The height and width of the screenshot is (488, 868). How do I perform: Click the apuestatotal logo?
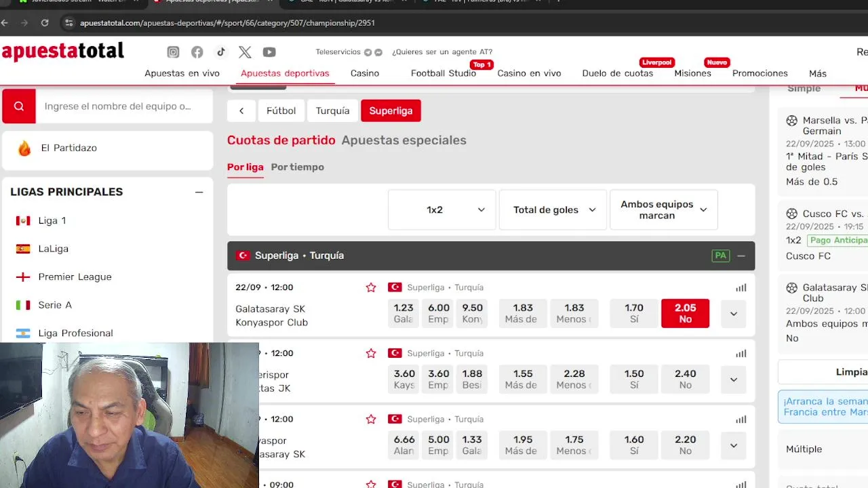63,52
